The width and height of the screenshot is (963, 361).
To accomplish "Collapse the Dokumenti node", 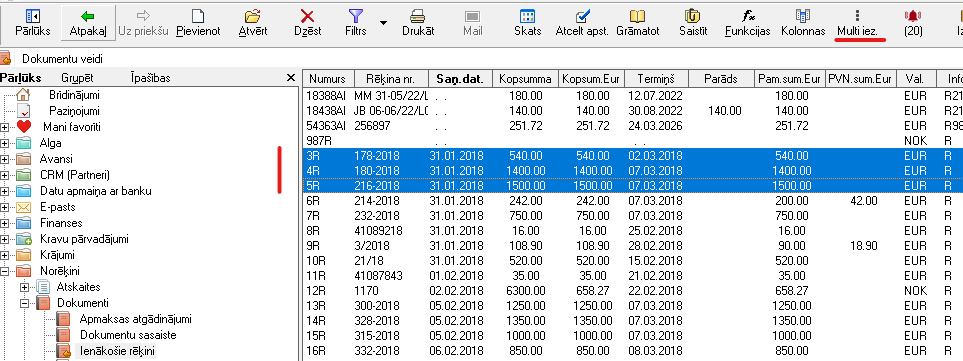I will coord(25,303).
